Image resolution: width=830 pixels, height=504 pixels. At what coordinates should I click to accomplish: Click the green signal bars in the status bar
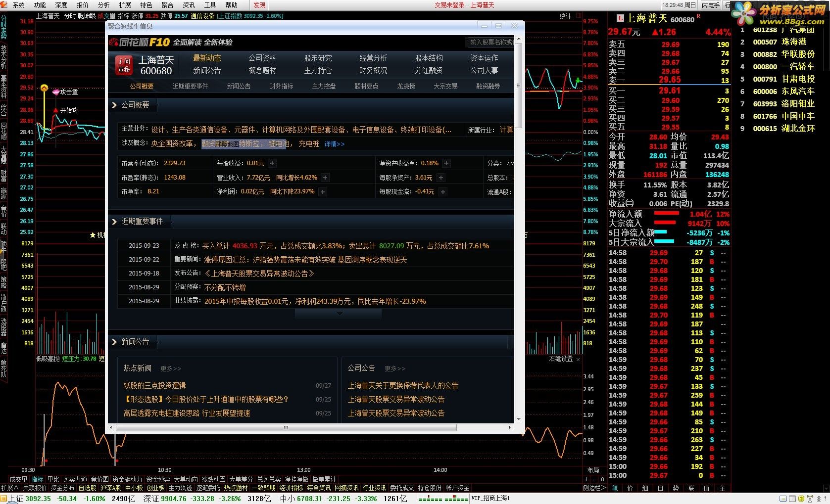443,499
